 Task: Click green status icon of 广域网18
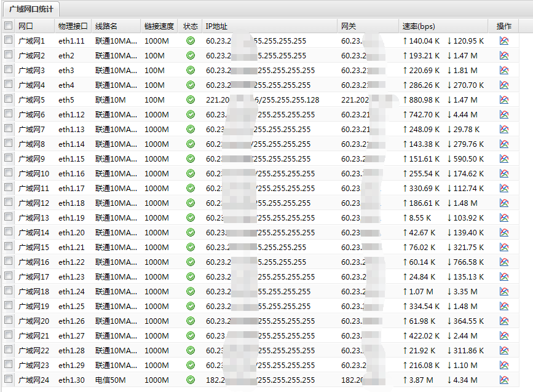[191, 292]
